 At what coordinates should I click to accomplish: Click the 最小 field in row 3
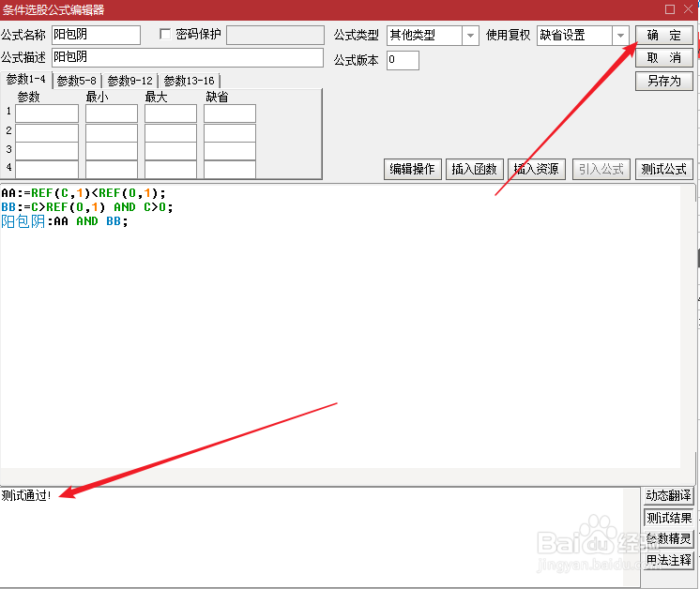tap(111, 151)
